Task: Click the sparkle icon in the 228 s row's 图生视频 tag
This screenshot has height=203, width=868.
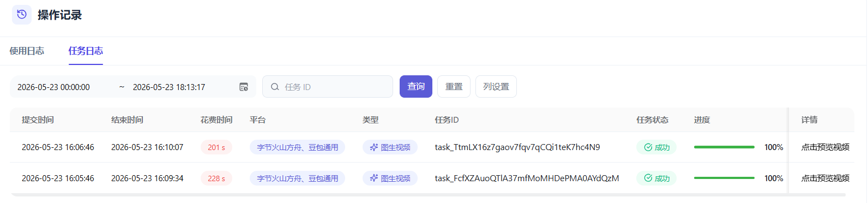Action: (374, 178)
